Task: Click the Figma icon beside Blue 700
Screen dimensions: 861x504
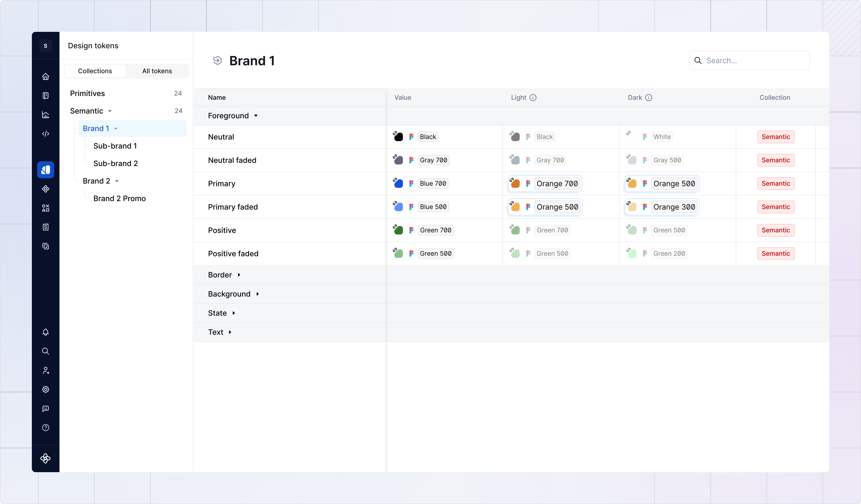Action: tap(411, 184)
